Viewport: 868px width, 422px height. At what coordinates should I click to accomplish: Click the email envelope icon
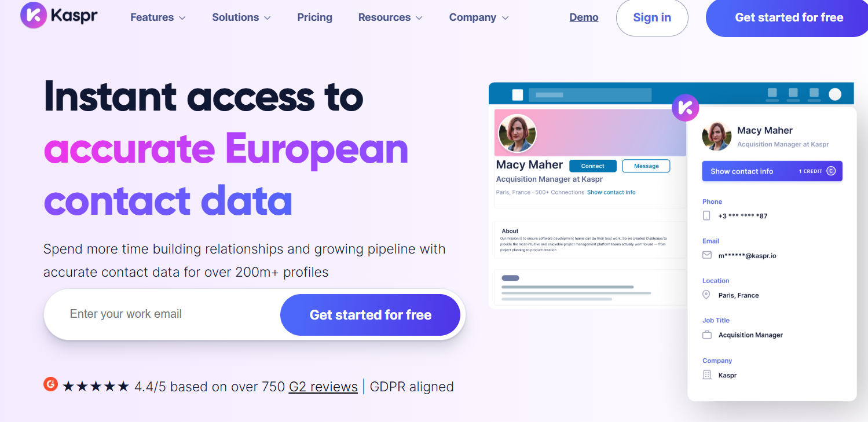click(706, 255)
